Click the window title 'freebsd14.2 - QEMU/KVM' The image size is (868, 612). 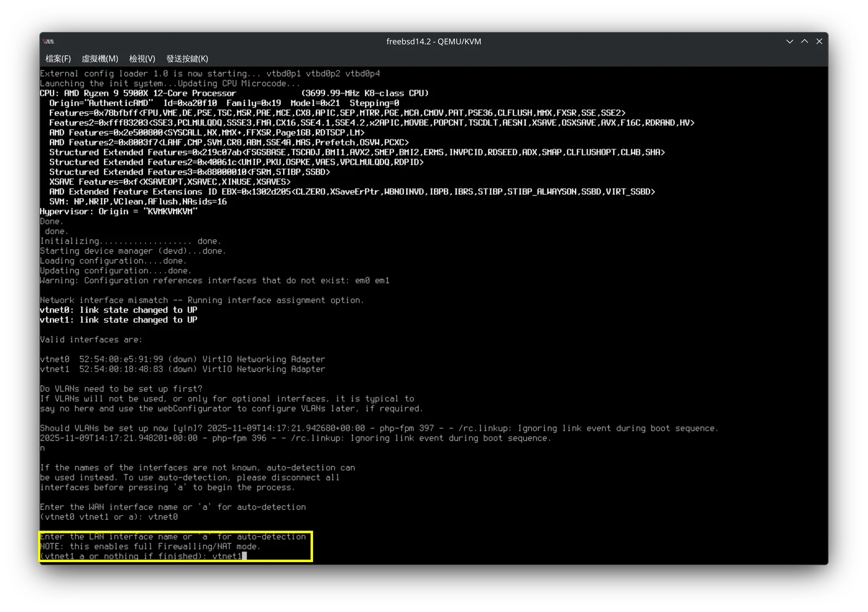click(x=433, y=42)
